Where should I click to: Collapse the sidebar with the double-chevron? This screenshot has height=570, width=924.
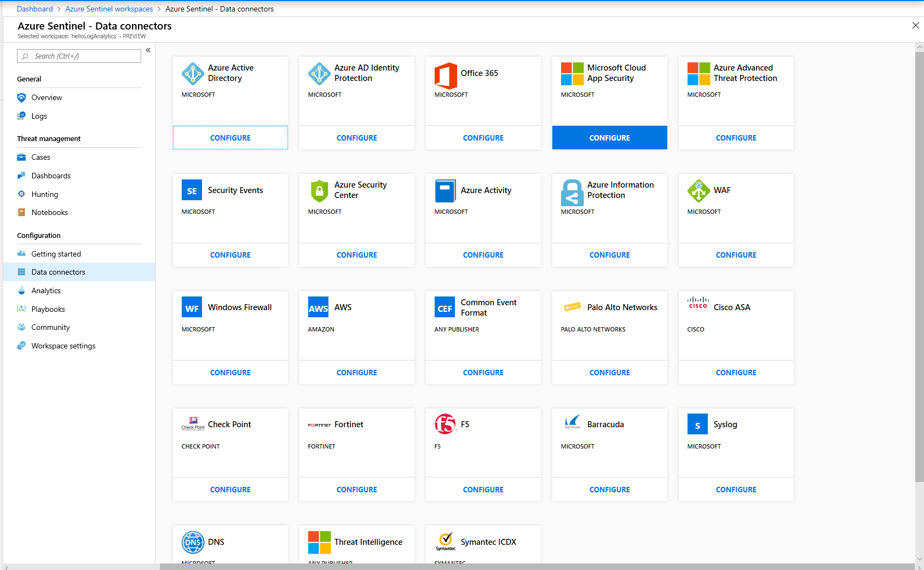tap(148, 50)
